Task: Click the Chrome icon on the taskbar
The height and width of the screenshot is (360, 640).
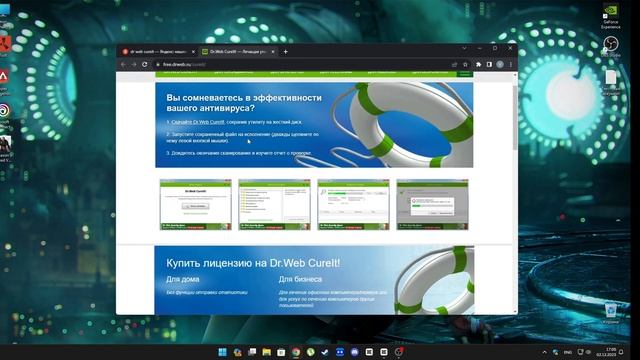Action: 296,352
